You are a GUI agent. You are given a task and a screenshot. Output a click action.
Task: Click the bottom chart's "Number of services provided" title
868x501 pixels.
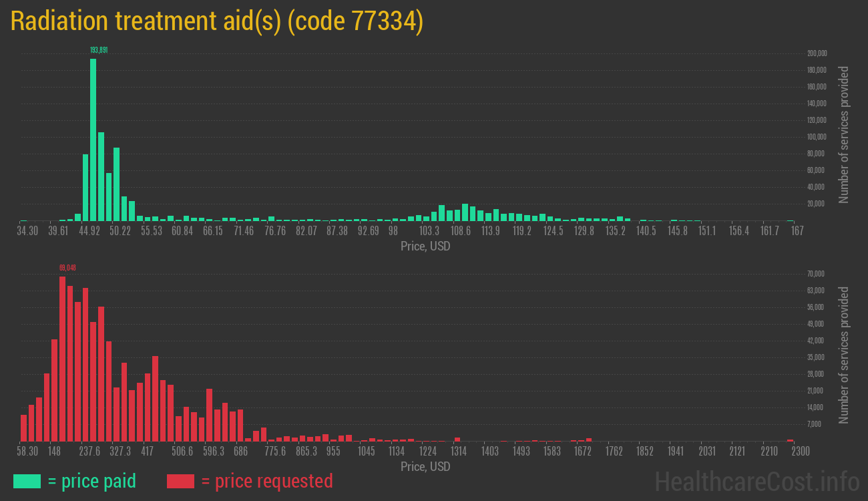pyautogui.click(x=844, y=355)
